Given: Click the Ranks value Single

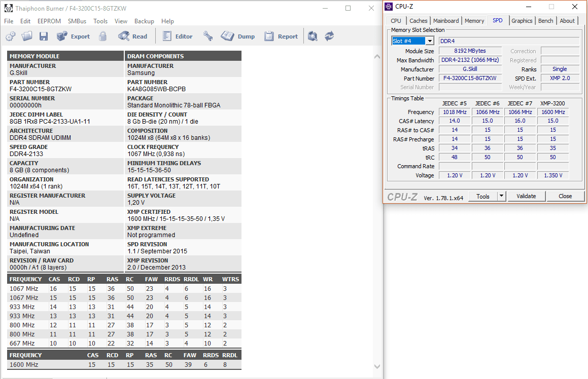Looking at the screenshot, I should [560, 69].
